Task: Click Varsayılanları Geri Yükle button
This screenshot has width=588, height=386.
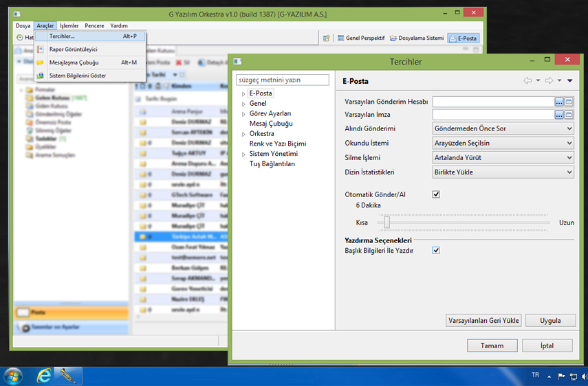Action: (x=483, y=321)
